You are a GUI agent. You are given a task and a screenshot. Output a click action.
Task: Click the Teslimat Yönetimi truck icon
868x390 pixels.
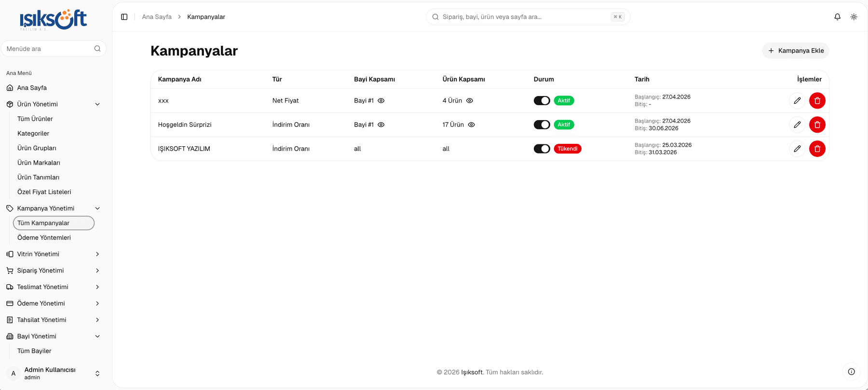click(10, 287)
